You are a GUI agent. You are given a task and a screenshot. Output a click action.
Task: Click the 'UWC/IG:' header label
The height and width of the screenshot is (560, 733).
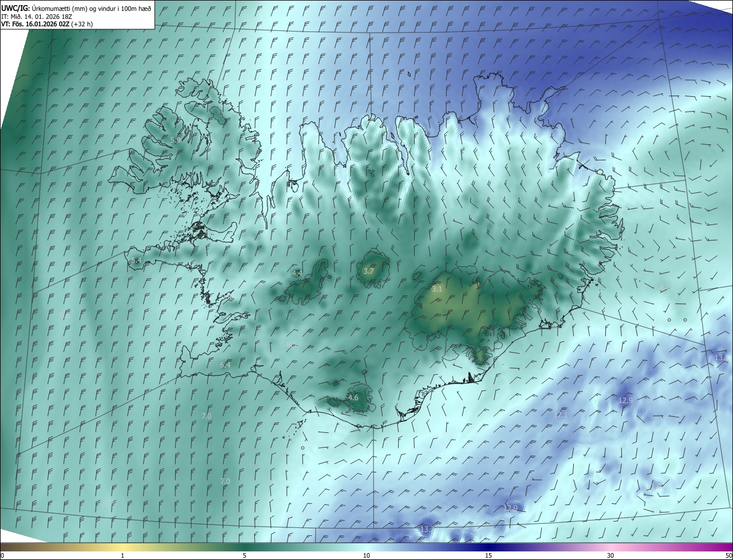tap(15, 8)
